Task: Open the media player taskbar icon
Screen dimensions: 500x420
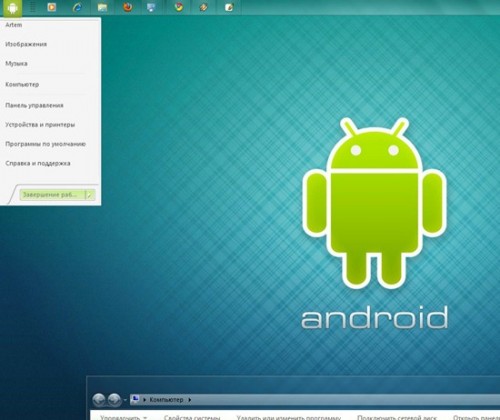Action: pos(52,7)
